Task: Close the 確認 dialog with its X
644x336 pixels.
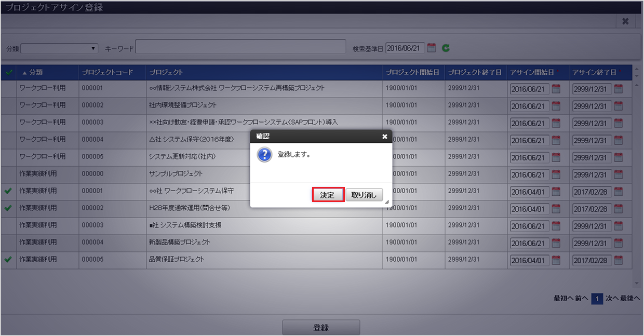Action: (x=385, y=137)
